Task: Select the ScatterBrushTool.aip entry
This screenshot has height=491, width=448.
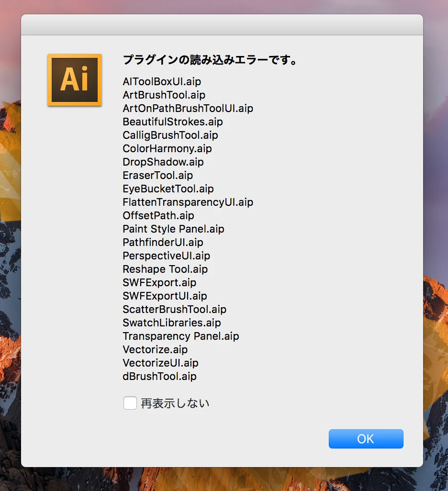Action: point(175,309)
